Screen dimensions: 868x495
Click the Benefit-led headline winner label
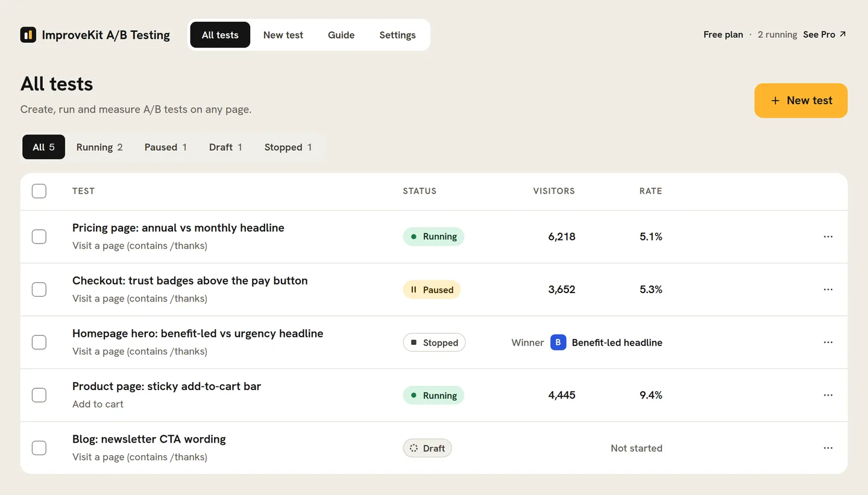pos(617,342)
